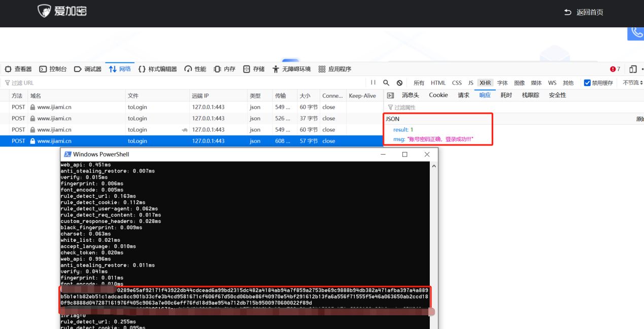
Task: Open the 请求 request tab
Action: click(464, 95)
